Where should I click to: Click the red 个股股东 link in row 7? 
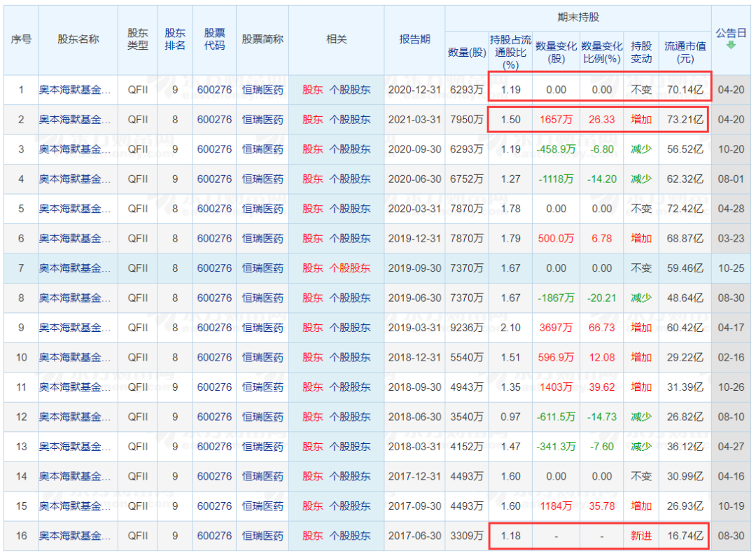[350, 268]
